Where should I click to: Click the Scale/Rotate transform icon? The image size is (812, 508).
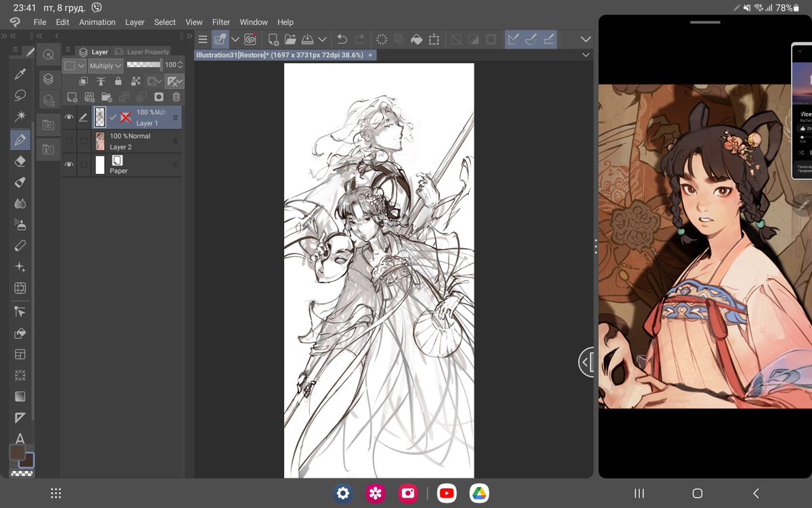[434, 39]
